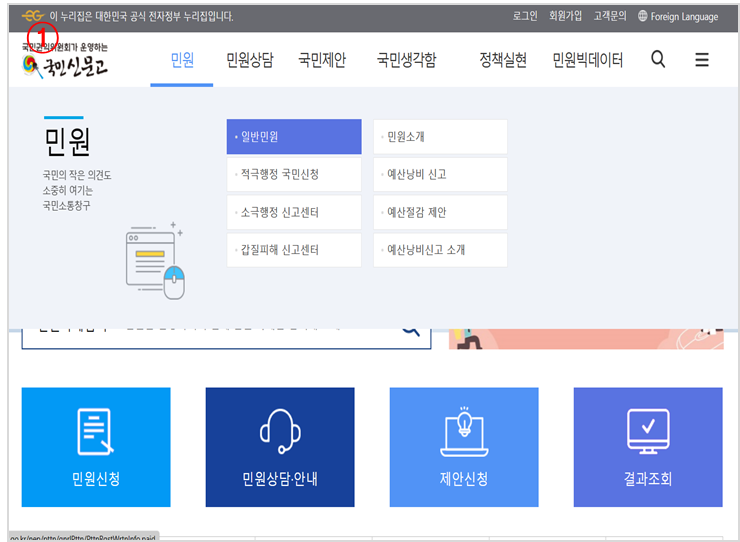This screenshot has height=542, width=740.
Task: Select 적극행정 국민신청 submenu item
Action: [294, 175]
